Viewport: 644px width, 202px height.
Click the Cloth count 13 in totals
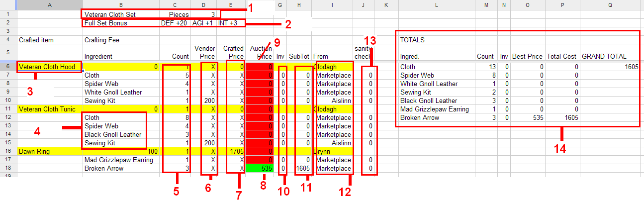point(485,67)
